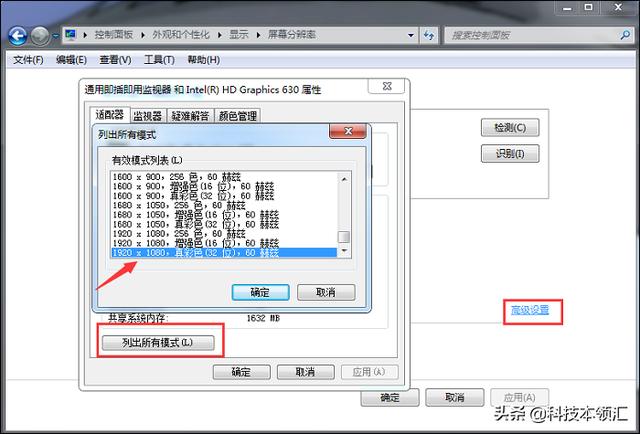Open the 编辑(E) menu
640x434 pixels.
pos(71,60)
